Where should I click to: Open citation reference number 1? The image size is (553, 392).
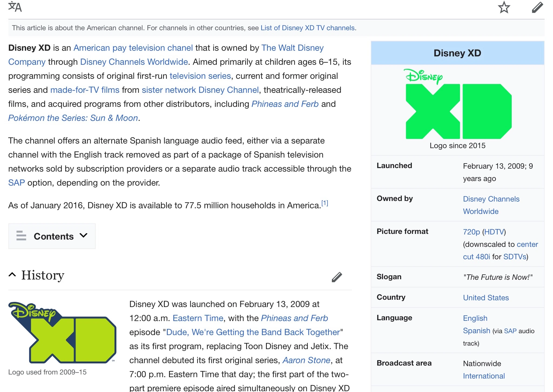pyautogui.click(x=325, y=203)
